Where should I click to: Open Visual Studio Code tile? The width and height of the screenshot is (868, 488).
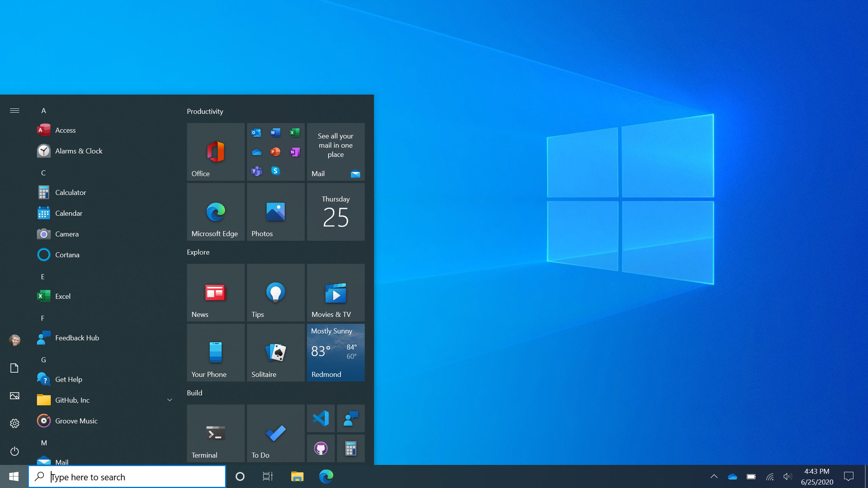[321, 418]
